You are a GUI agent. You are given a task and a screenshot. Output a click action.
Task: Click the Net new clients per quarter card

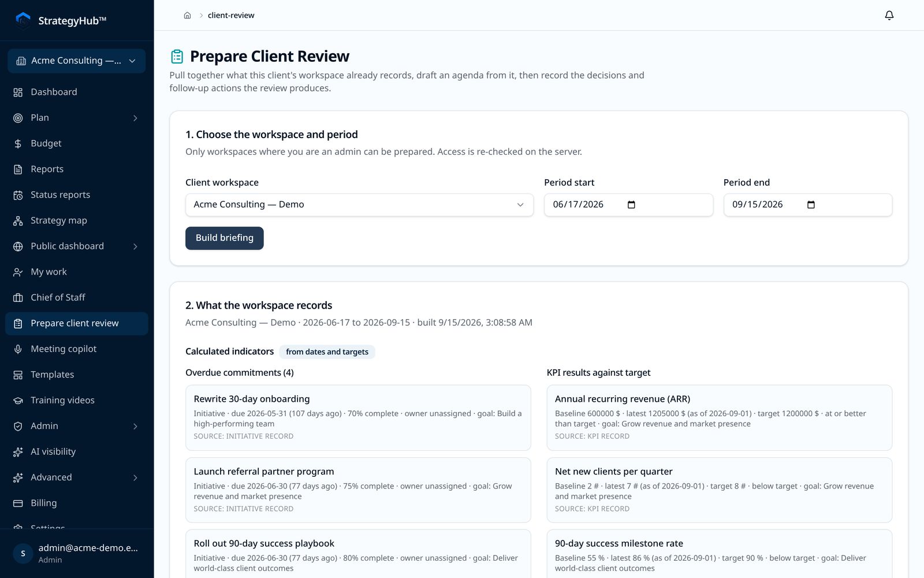[x=720, y=490]
